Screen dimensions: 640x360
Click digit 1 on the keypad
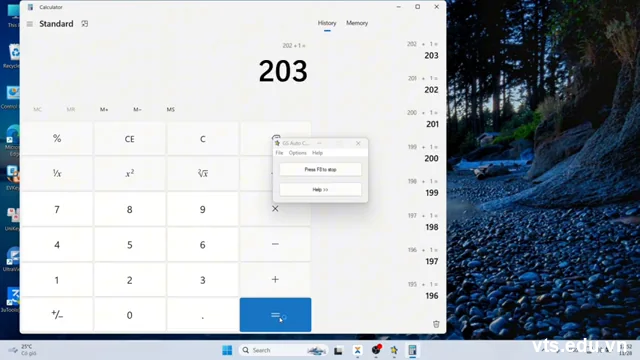57,280
